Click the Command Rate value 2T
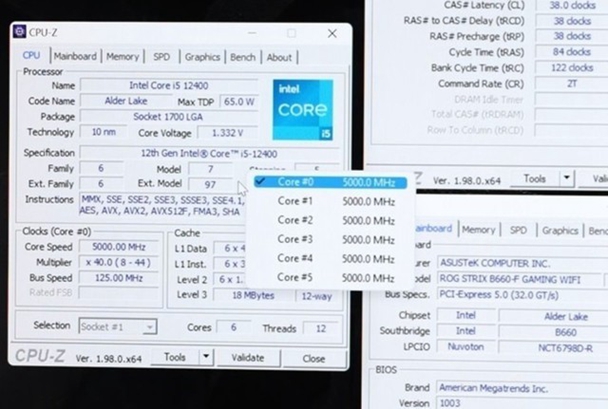This screenshot has height=409, width=608. tap(572, 83)
